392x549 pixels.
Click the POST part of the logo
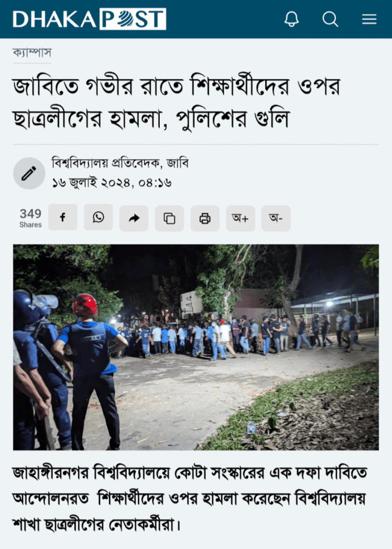point(133,19)
